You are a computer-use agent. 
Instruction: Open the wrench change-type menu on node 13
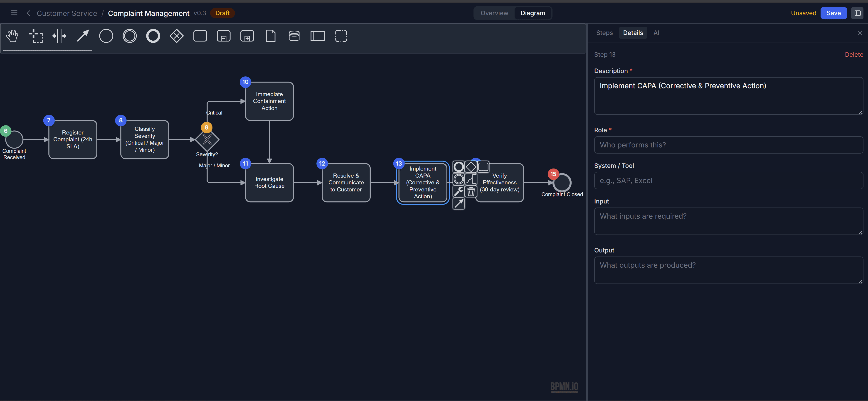[459, 191]
